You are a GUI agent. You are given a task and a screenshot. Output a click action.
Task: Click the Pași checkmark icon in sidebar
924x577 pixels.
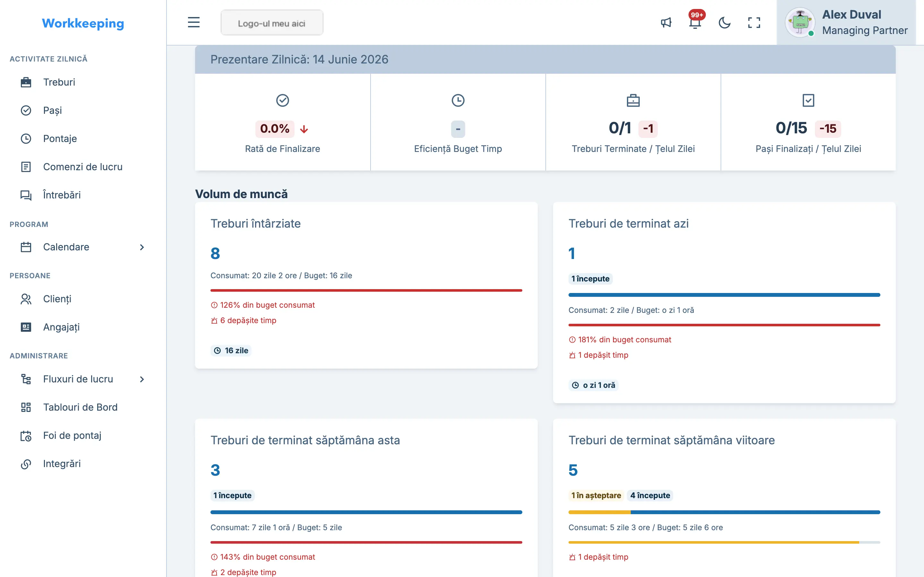[26, 110]
